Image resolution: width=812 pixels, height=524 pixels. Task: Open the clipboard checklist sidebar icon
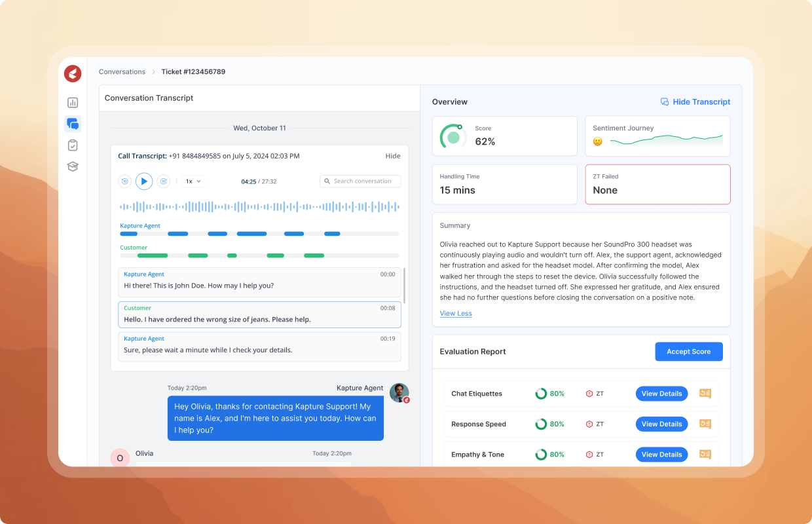coord(73,145)
